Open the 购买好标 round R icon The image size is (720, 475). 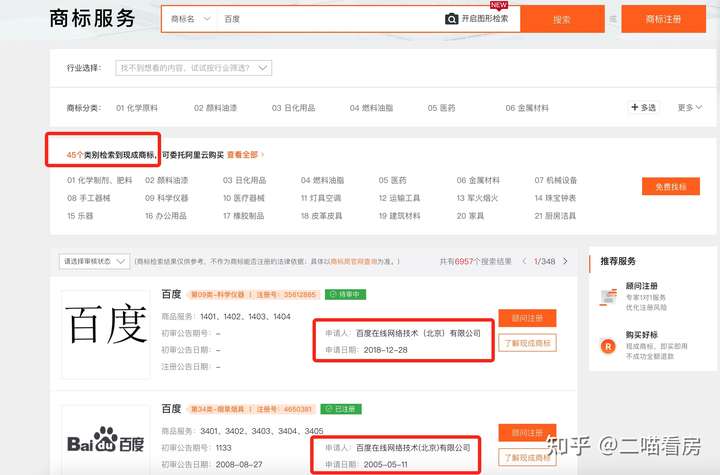(x=608, y=346)
